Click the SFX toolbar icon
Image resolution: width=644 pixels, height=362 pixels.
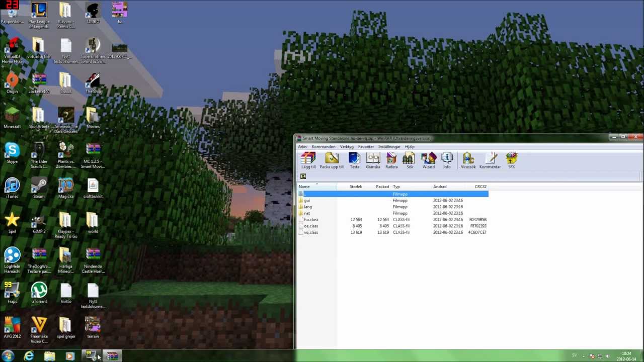pos(511,160)
